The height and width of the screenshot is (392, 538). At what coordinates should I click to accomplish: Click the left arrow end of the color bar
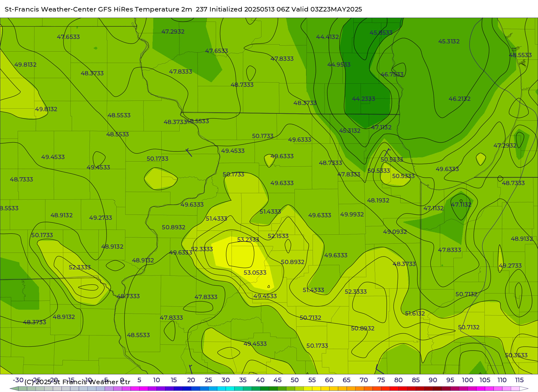click(14, 389)
